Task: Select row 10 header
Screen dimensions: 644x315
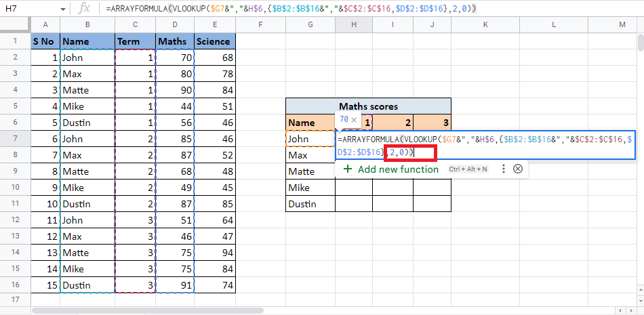Action: [x=15, y=204]
